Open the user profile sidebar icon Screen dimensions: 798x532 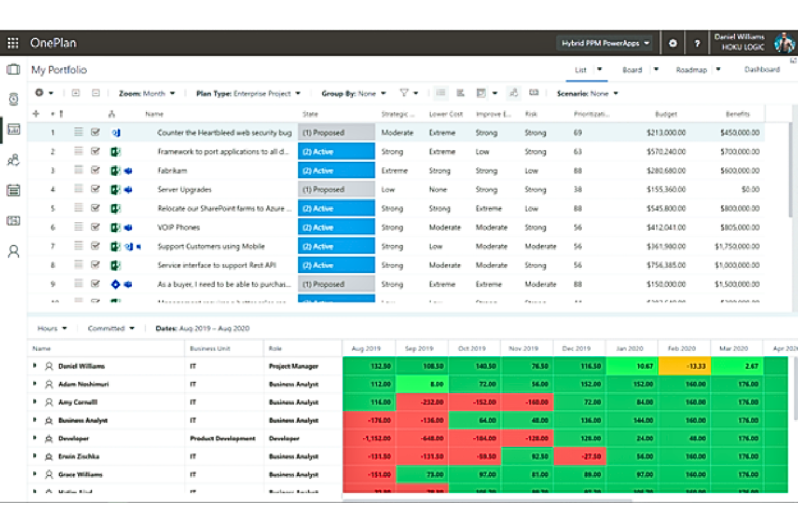pos(13,251)
